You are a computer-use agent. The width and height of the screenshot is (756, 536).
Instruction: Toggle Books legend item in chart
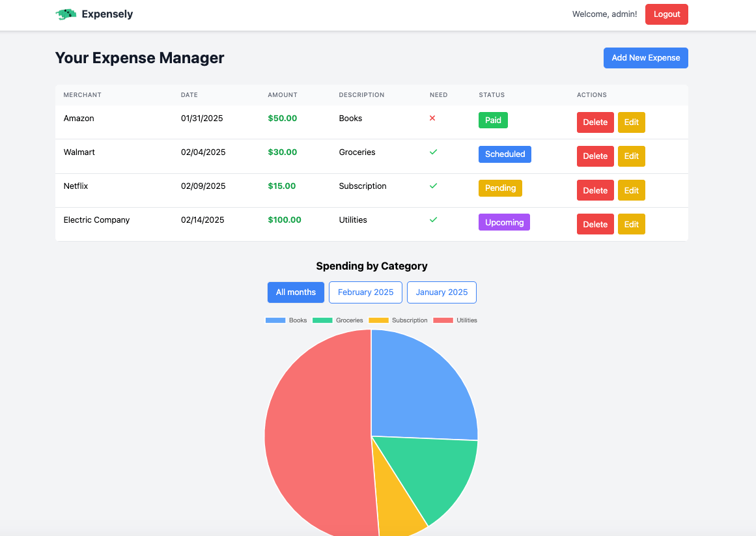[286, 320]
